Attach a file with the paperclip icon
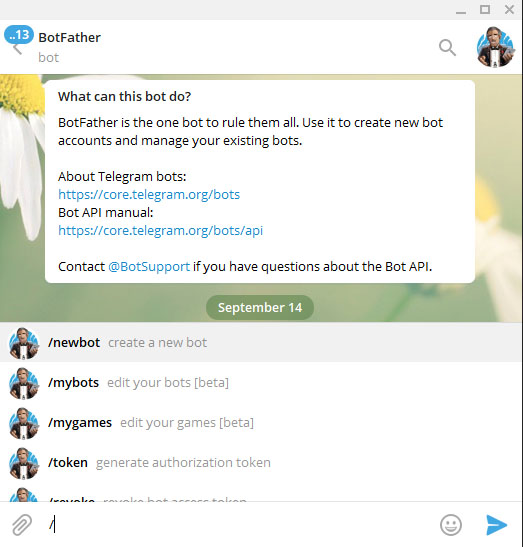 coord(22,524)
